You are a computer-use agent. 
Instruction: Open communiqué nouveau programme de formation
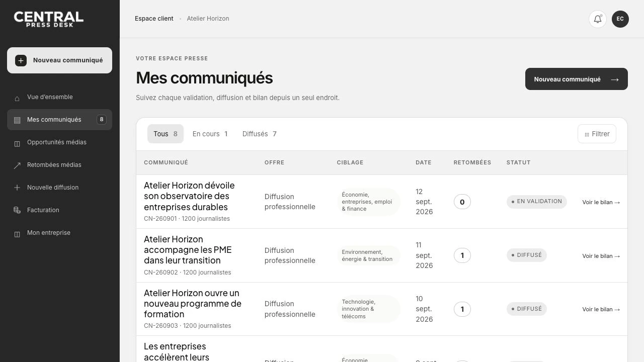click(193, 304)
